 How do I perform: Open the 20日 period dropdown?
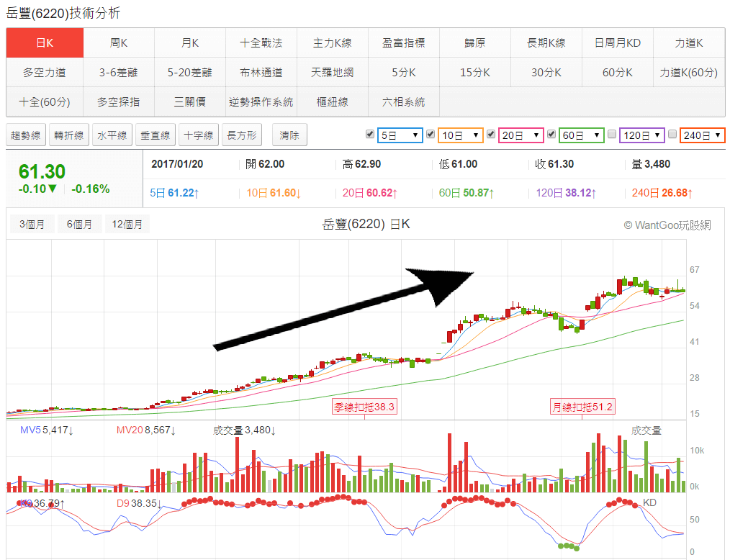(x=521, y=135)
